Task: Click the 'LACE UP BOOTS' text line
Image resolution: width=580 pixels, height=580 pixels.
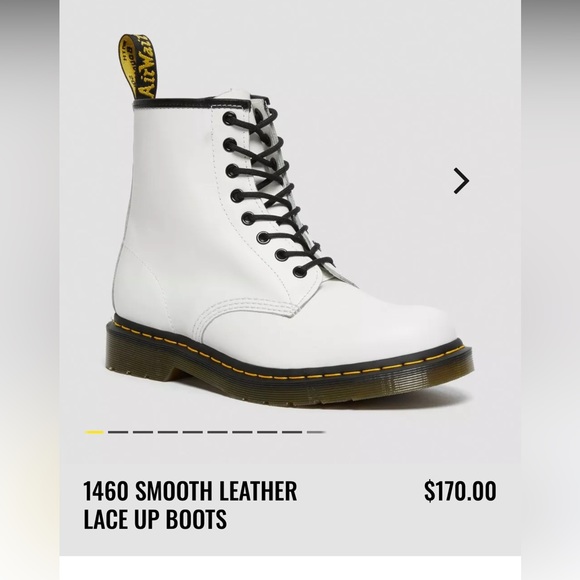Action: click(x=155, y=519)
